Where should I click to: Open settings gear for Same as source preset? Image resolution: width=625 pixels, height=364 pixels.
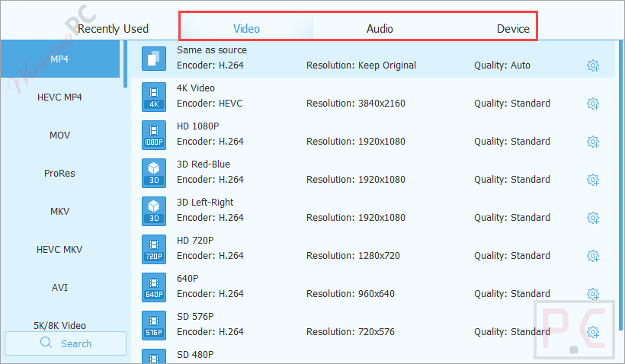[593, 65]
